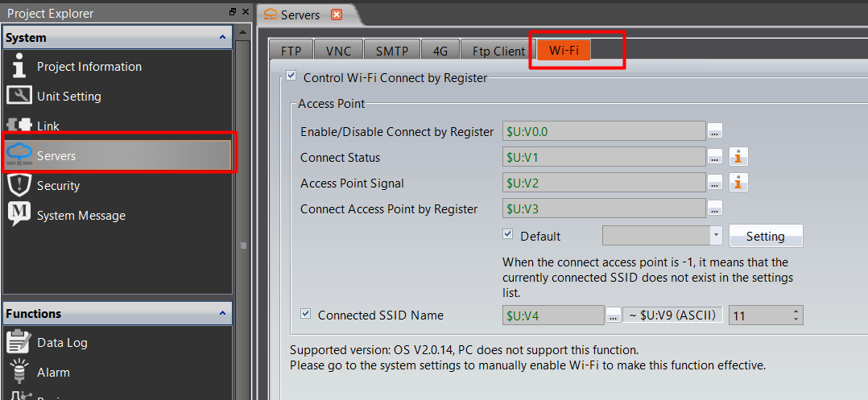Collapse the Functions panel section

click(x=222, y=314)
